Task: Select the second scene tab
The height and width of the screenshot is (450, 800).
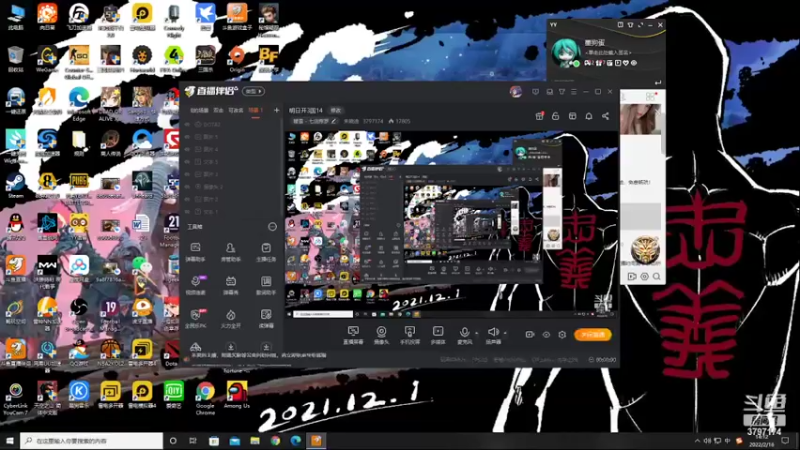Action: [218, 110]
